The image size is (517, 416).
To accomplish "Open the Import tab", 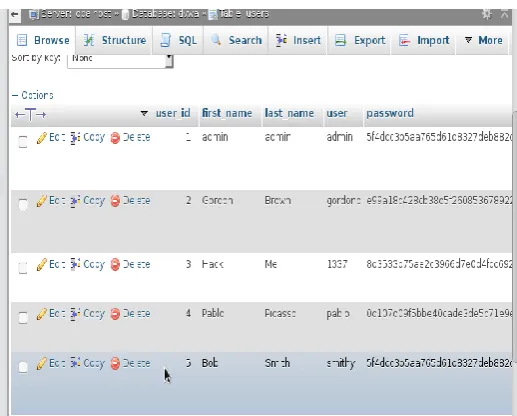I will tap(424, 40).
